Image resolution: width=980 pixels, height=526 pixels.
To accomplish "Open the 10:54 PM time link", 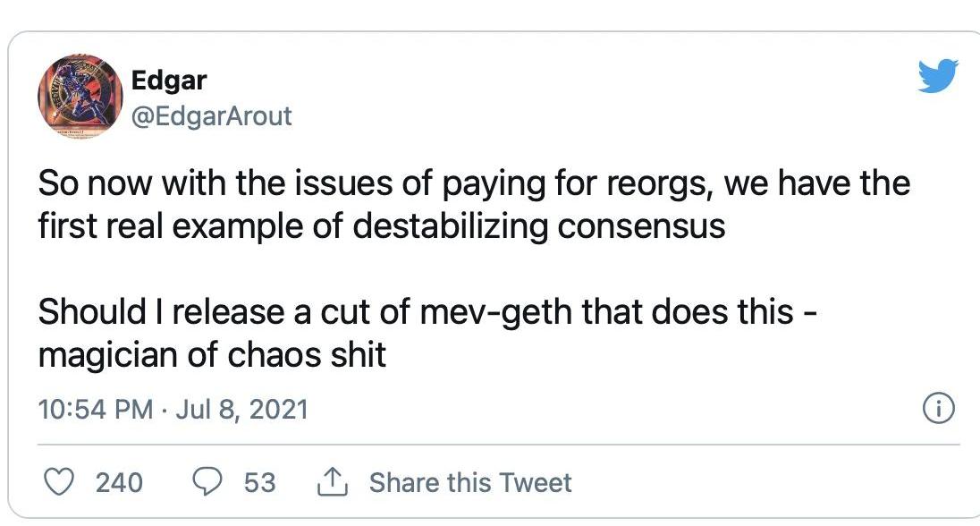I will coord(95,410).
